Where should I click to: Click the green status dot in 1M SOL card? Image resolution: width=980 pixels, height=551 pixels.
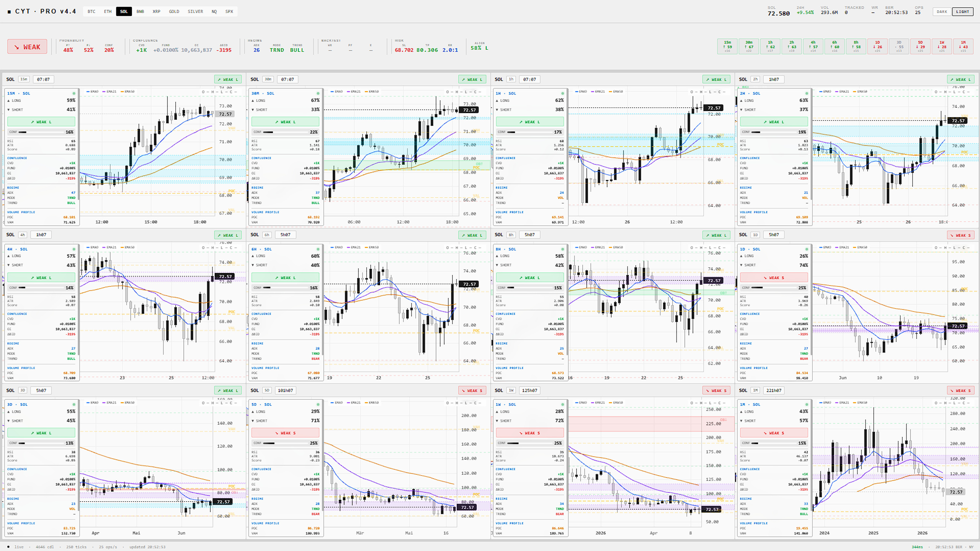point(807,404)
